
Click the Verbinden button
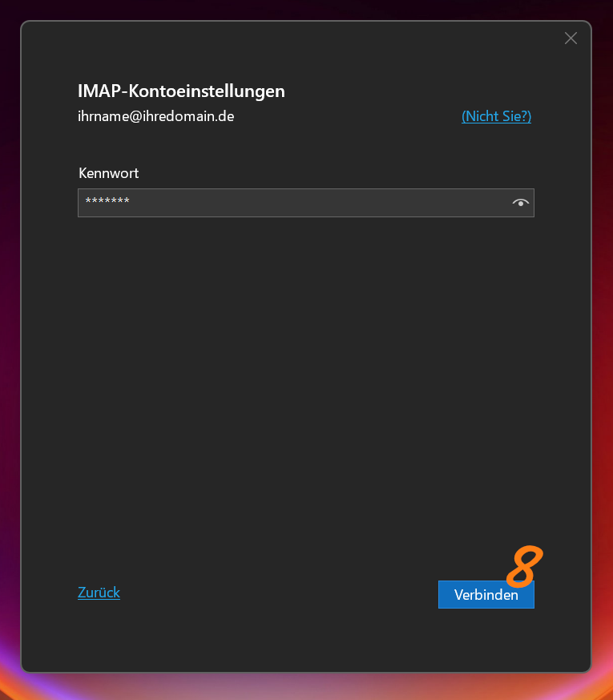(x=486, y=595)
